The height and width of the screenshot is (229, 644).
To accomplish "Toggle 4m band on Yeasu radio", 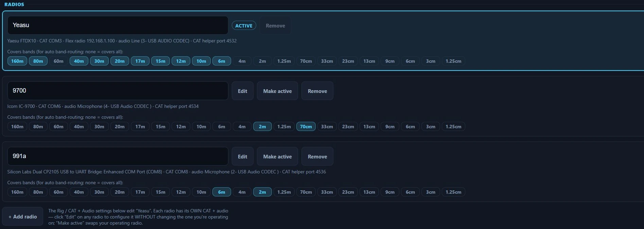I will [x=242, y=61].
